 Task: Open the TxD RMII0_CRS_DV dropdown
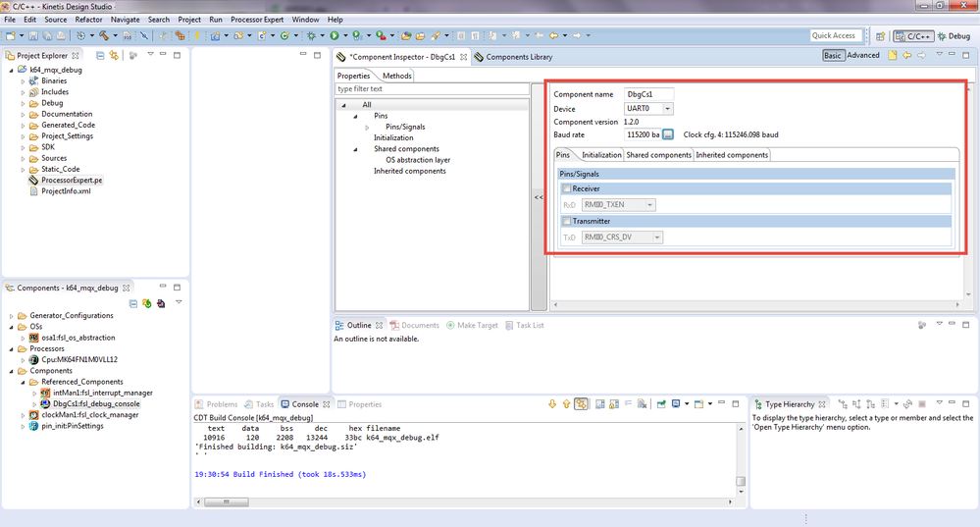[x=657, y=237]
